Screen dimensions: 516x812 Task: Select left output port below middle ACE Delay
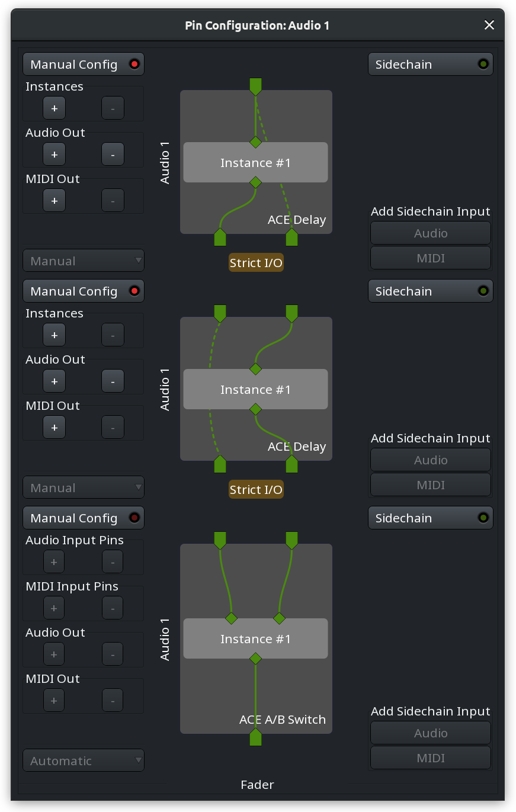tap(220, 464)
